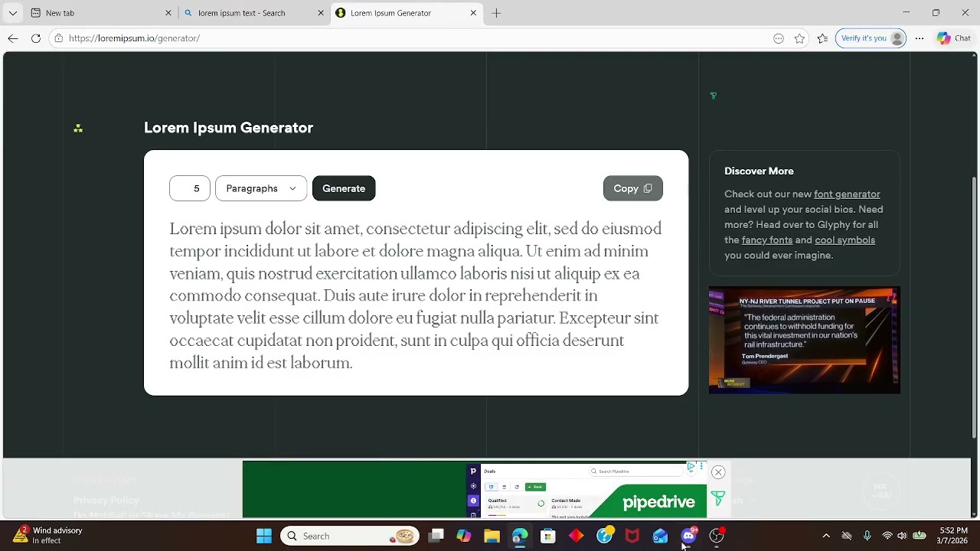Open McAfee from the taskbar

pos(632,536)
